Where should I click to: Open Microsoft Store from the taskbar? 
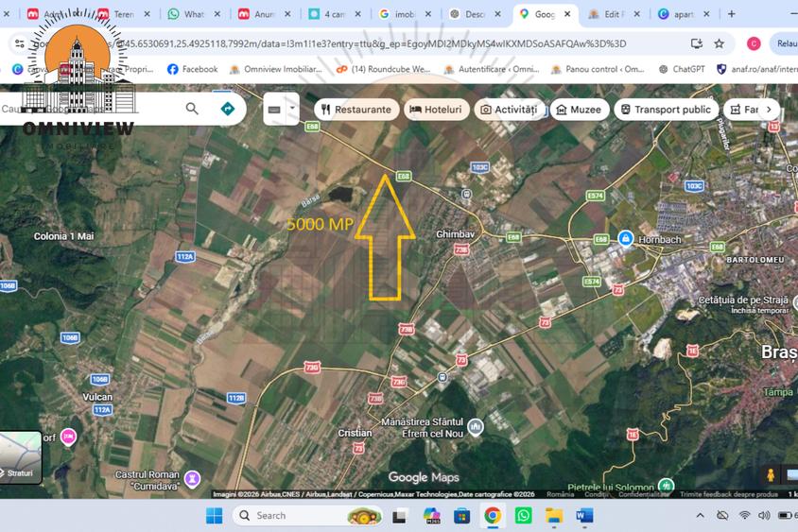(x=461, y=516)
